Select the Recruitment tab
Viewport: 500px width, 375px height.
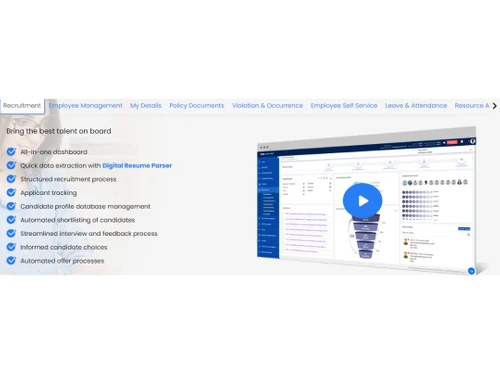(22, 106)
